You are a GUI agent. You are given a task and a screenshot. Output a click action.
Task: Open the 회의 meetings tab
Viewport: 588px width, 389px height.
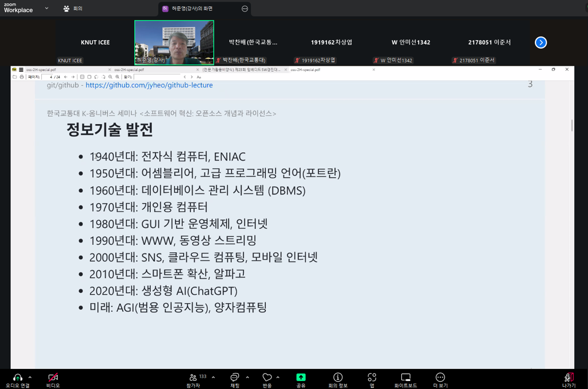[73, 8]
